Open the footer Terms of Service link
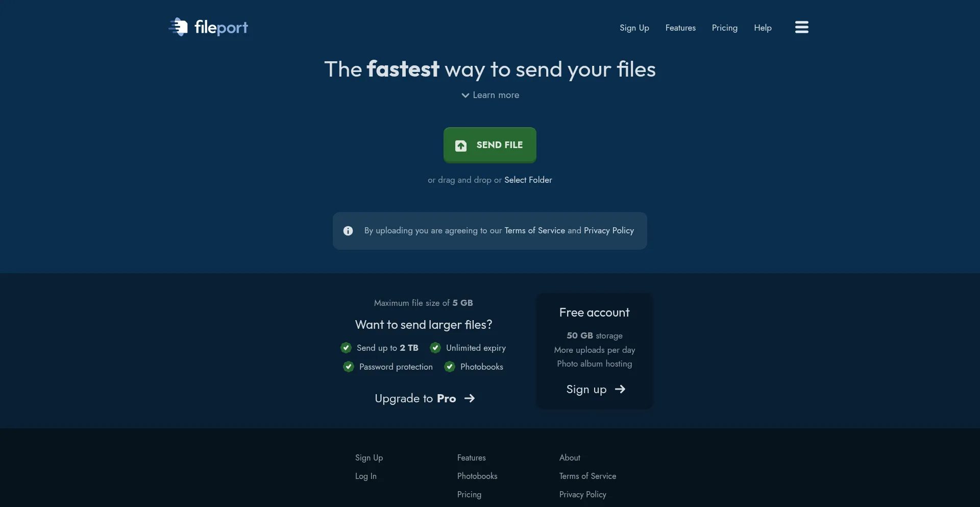 point(587,476)
